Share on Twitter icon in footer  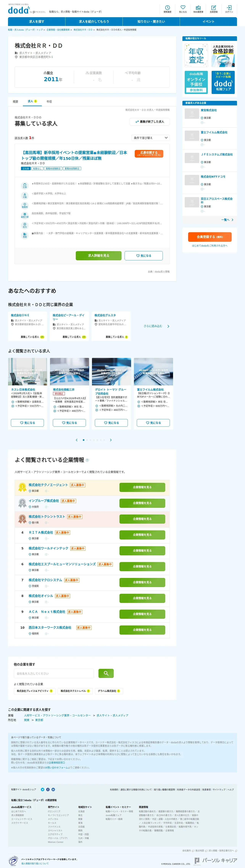42,790
